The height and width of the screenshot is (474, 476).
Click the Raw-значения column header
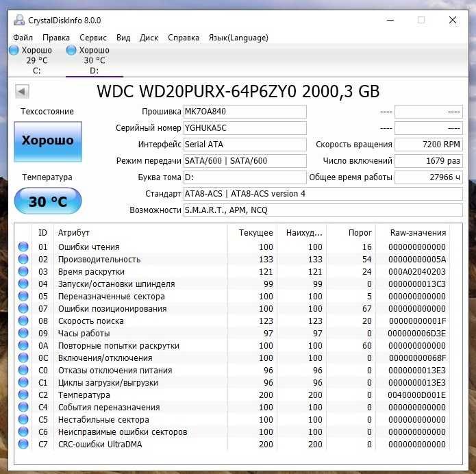413,233
